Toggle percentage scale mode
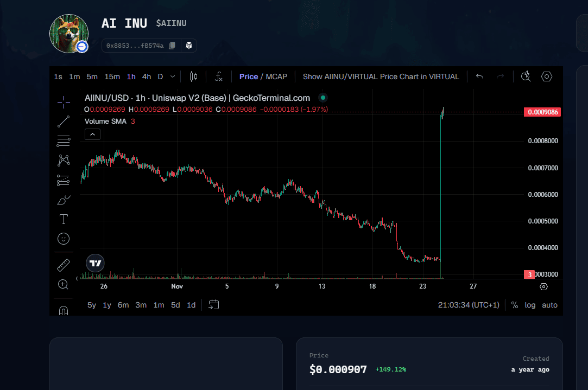This screenshot has width=588, height=390. tap(514, 305)
